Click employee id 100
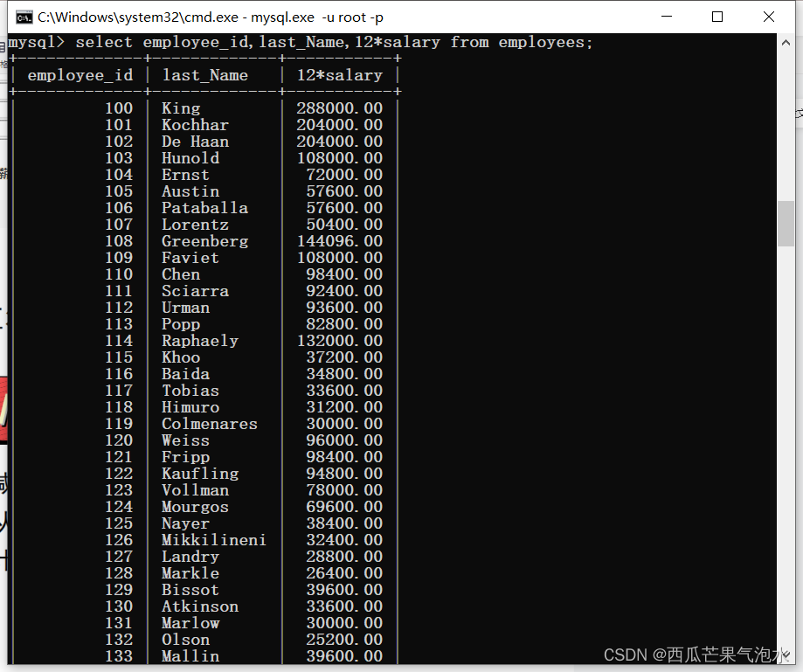 click(x=119, y=108)
